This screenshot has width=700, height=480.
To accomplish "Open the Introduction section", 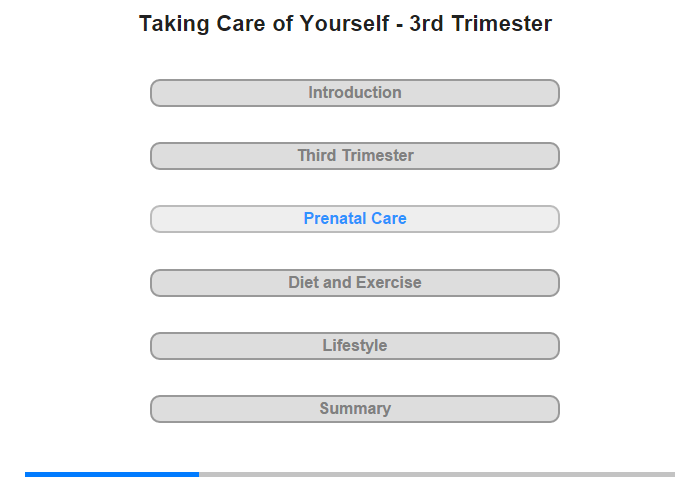I will pyautogui.click(x=354, y=93).
